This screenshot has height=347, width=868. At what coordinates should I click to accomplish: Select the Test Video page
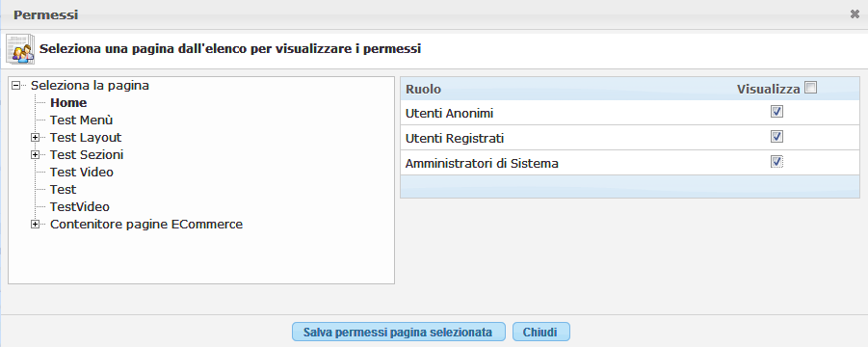(x=81, y=172)
